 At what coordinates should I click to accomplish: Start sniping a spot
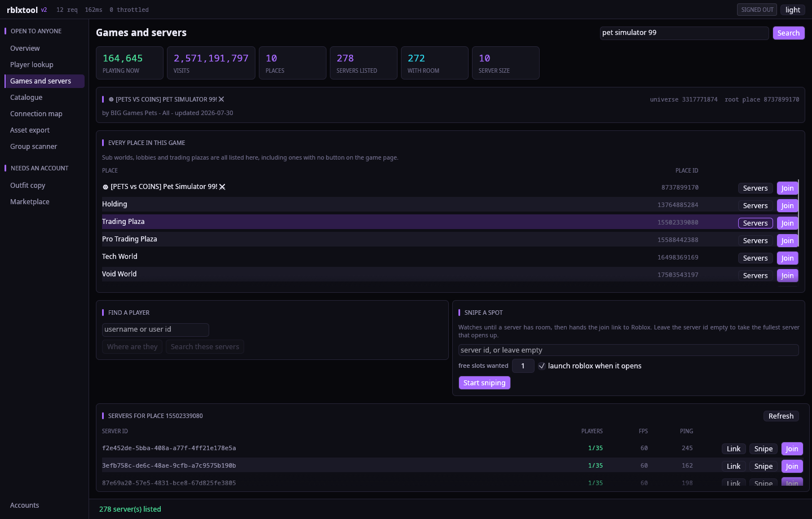point(484,383)
